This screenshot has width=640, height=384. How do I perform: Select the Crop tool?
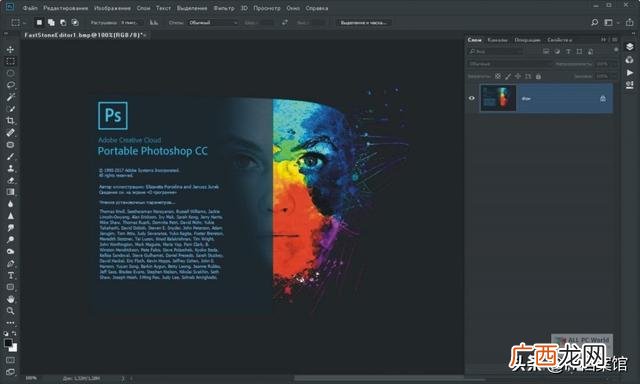point(11,120)
